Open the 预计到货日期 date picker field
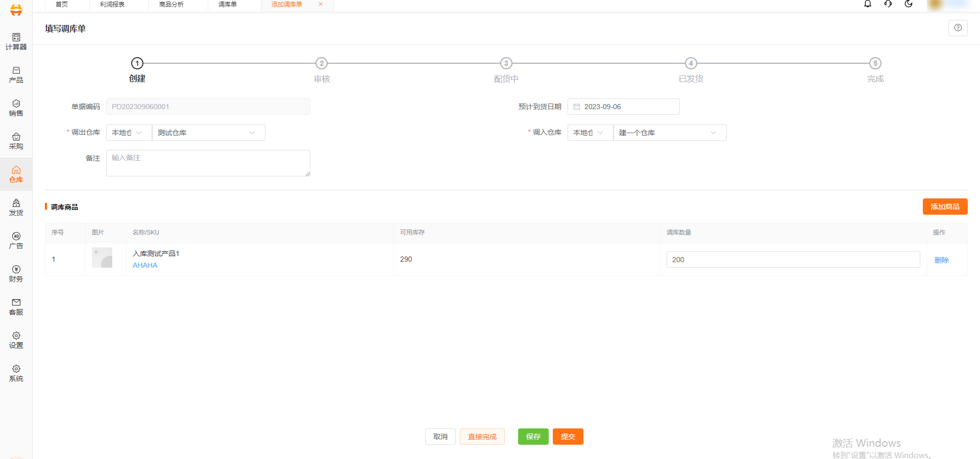The image size is (980, 459). pyautogui.click(x=623, y=107)
